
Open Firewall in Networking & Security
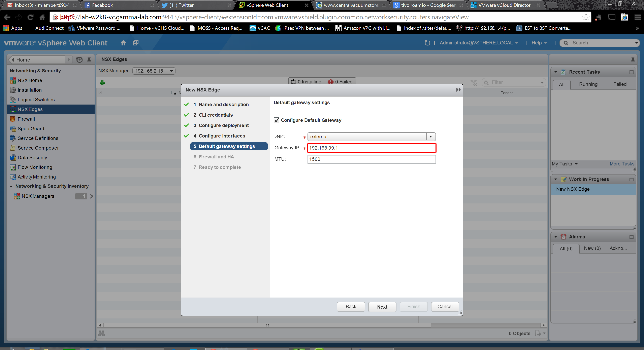[x=26, y=119]
